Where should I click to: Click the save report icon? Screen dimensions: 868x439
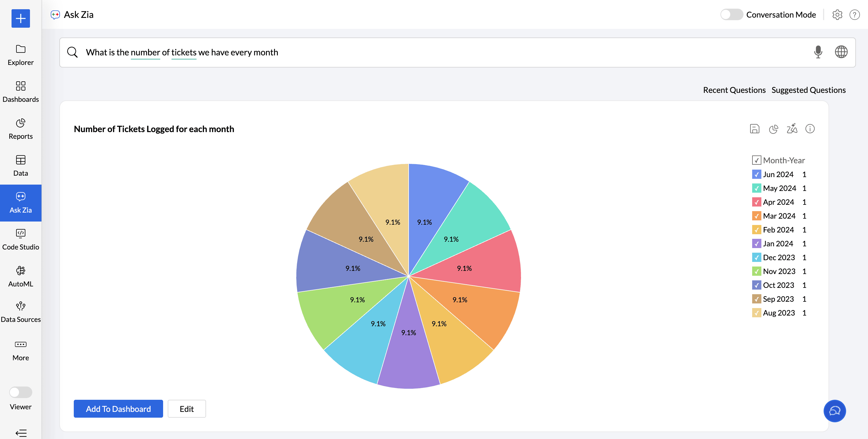[754, 129]
